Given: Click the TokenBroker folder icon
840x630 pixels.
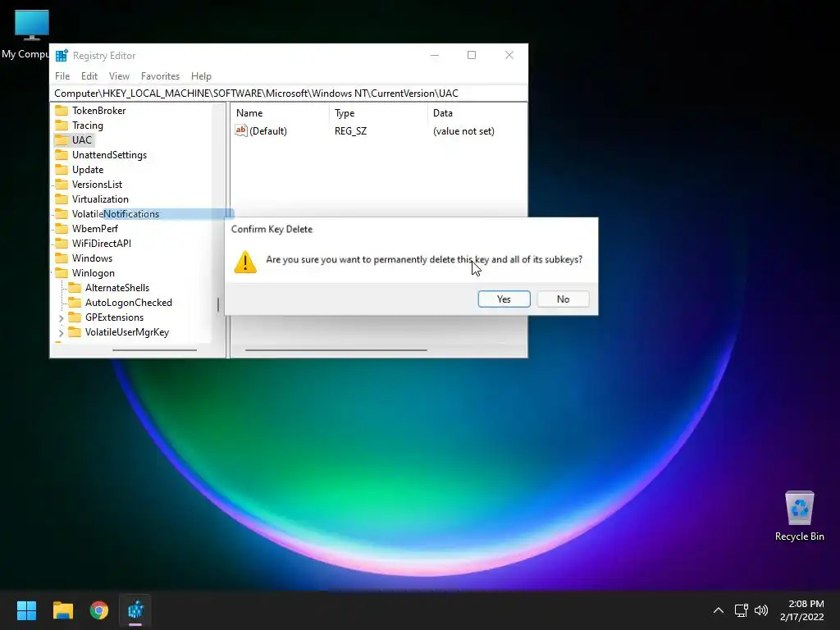Looking at the screenshot, I should pos(62,111).
